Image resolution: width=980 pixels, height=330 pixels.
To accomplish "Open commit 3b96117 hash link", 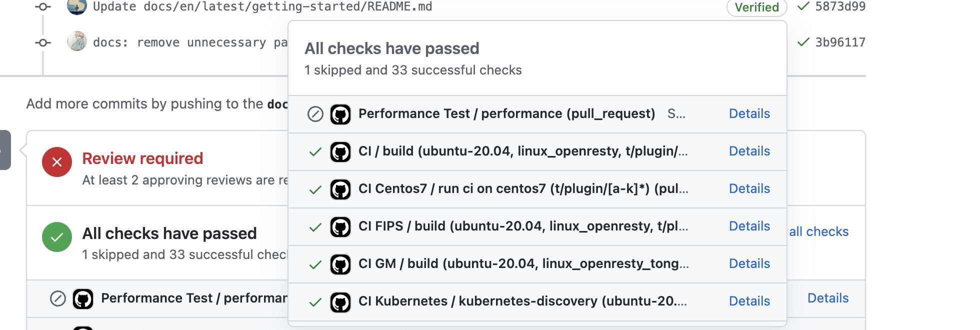I will pos(840,42).
